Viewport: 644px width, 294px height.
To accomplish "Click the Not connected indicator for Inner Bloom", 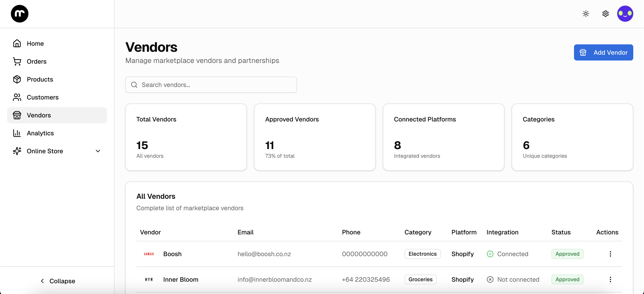I will (490, 279).
